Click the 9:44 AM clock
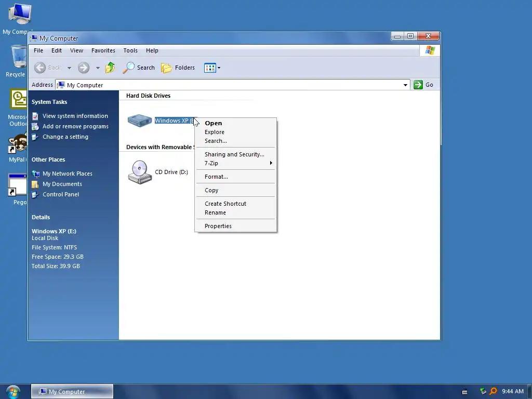Image resolution: width=532 pixels, height=399 pixels. pos(512,391)
